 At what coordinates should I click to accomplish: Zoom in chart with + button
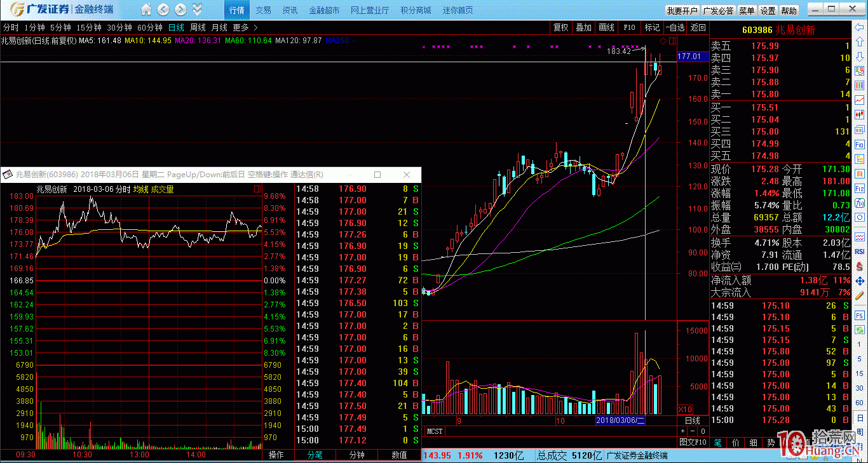coord(682,431)
